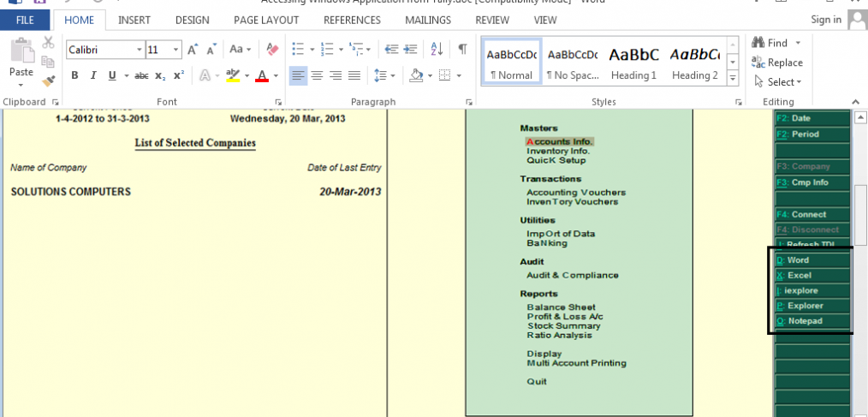Screen dimensions: 868x417
Task: Open Font dialog launcher arrow
Action: 278,102
